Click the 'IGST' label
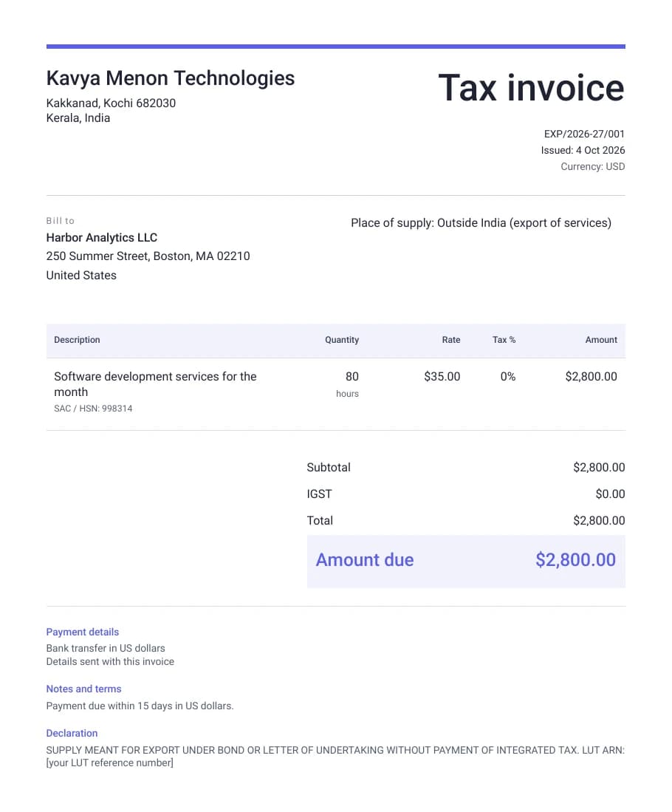This screenshot has height=812, width=672. pyautogui.click(x=320, y=494)
